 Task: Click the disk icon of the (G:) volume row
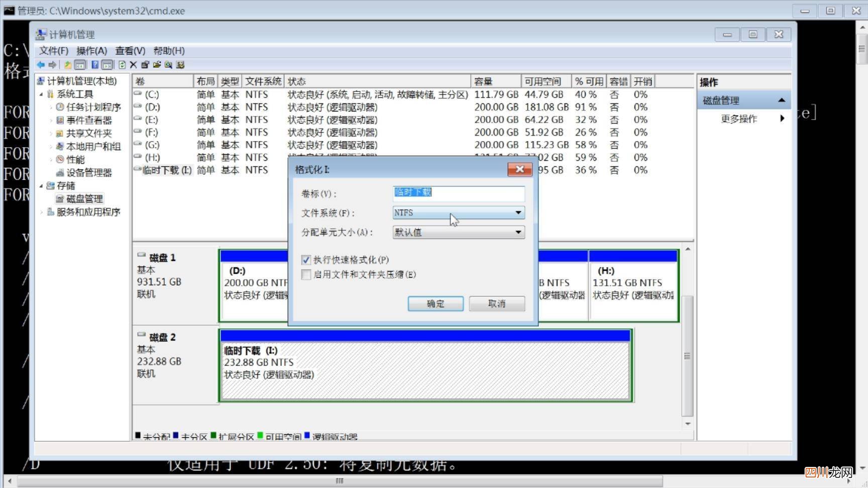pyautogui.click(x=138, y=144)
